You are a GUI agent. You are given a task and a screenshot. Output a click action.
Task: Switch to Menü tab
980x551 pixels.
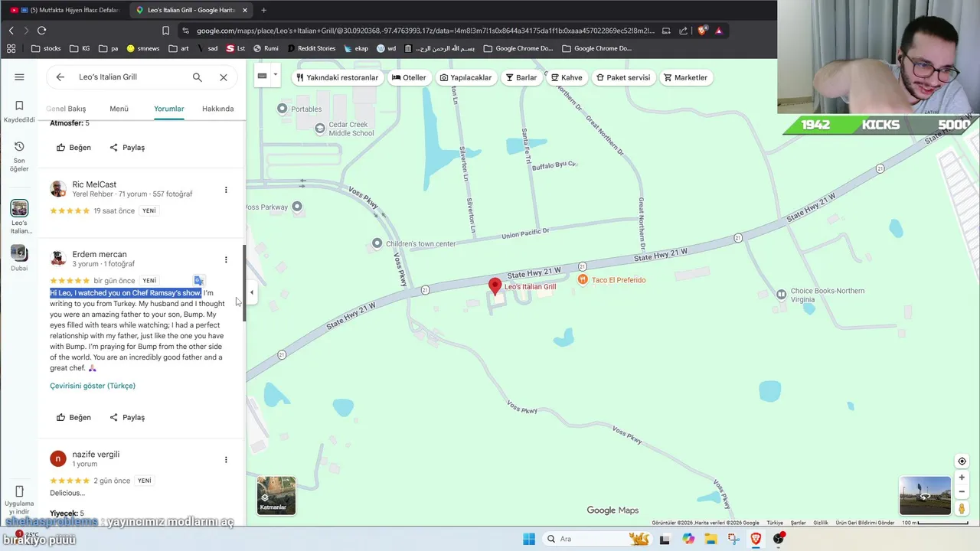(x=119, y=109)
